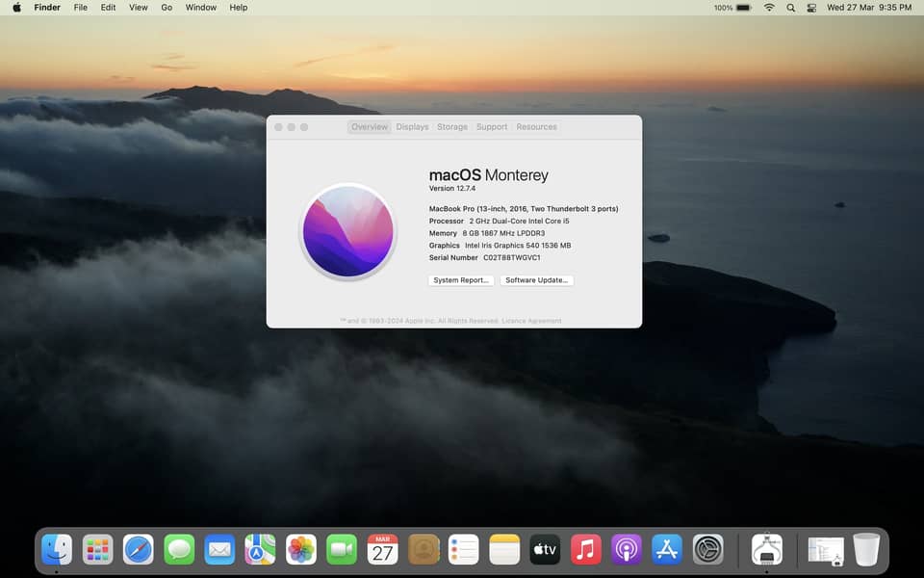Open the Messages app in Dock

click(x=179, y=549)
